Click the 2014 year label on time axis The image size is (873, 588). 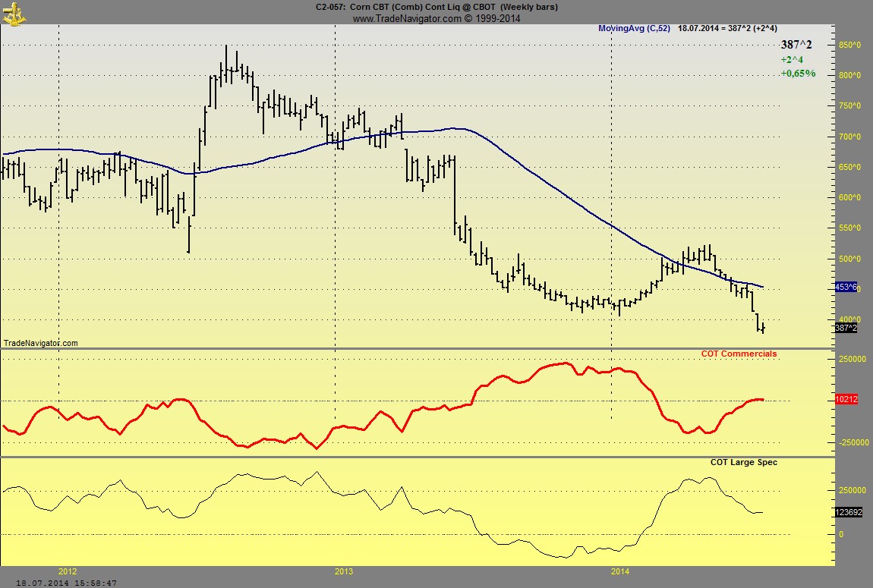pos(620,571)
